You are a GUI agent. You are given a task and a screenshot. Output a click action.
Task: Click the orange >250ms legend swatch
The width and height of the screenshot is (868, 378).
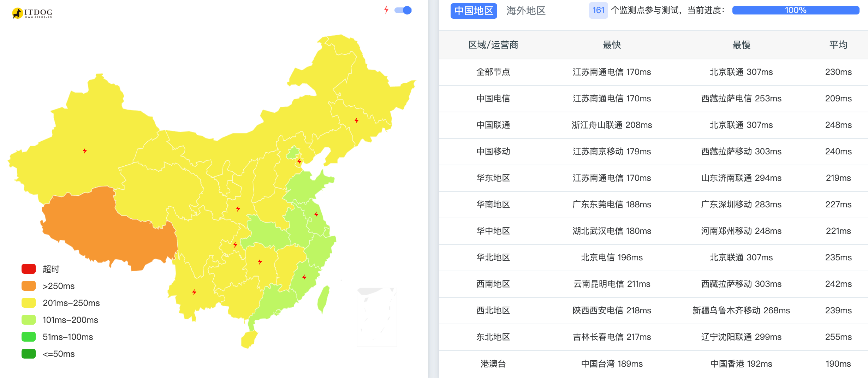tap(29, 286)
